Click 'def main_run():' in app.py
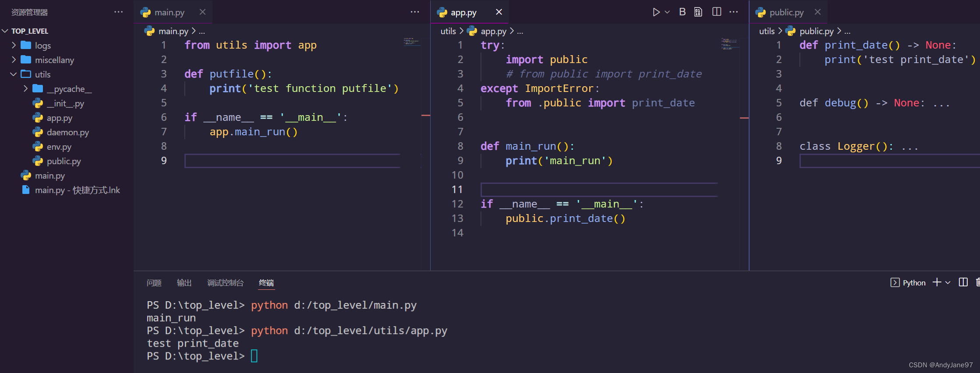Screen dimensions: 980x373 click(x=527, y=146)
